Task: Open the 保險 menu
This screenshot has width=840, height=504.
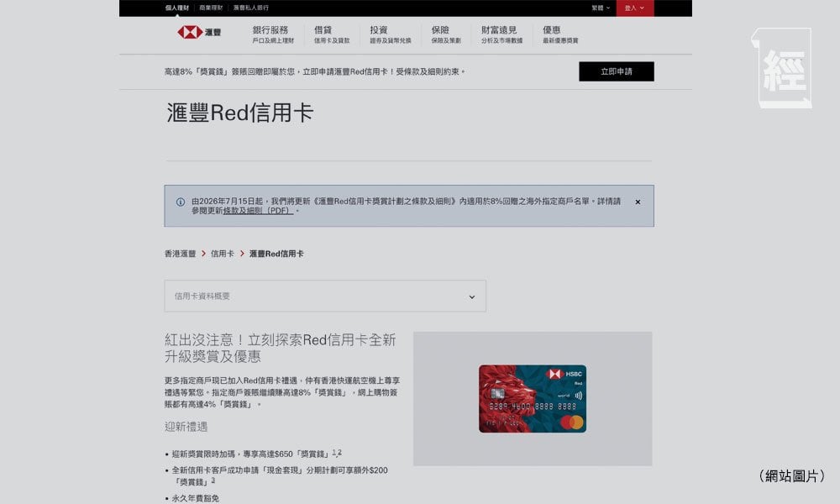Action: (446, 34)
